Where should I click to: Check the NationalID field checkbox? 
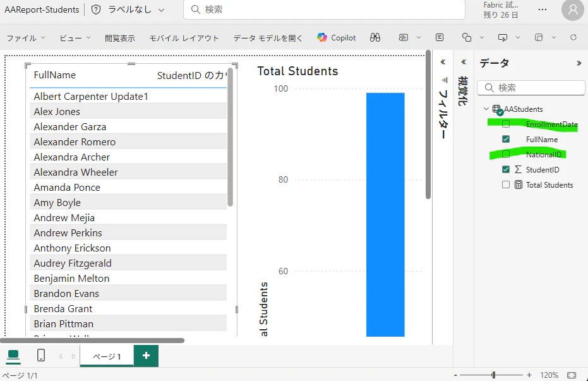[x=506, y=154]
